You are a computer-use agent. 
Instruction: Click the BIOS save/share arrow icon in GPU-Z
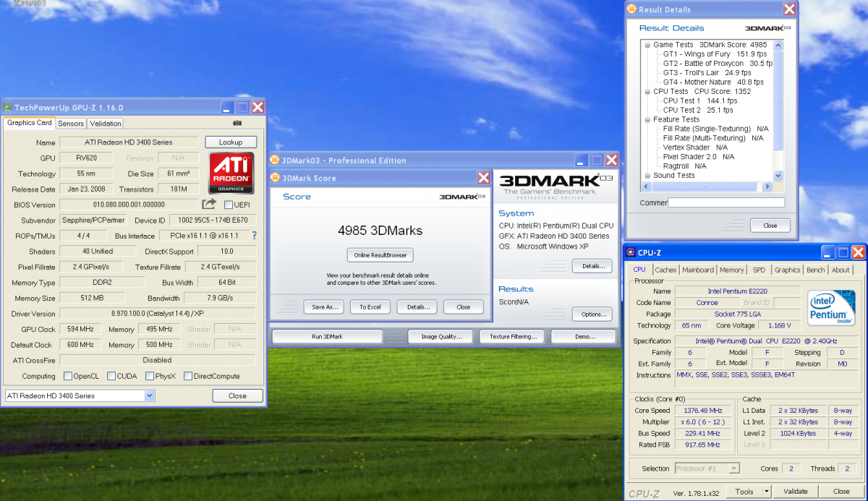pyautogui.click(x=209, y=205)
